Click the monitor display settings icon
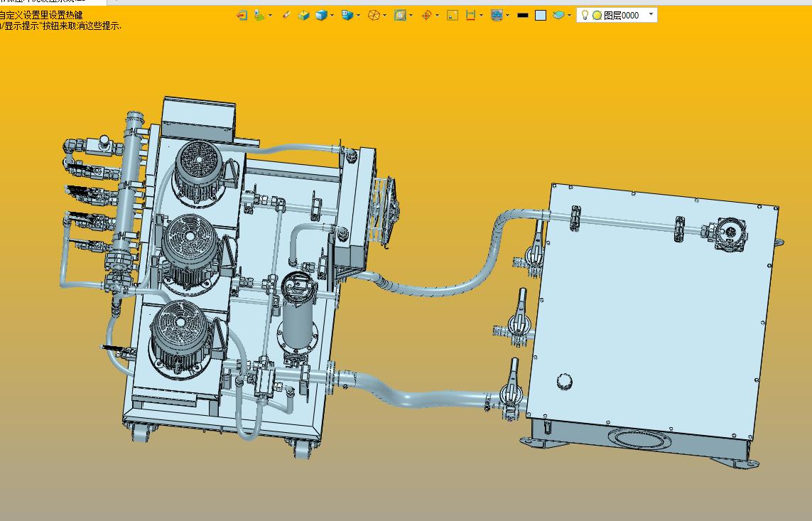812x521 pixels. [x=497, y=16]
